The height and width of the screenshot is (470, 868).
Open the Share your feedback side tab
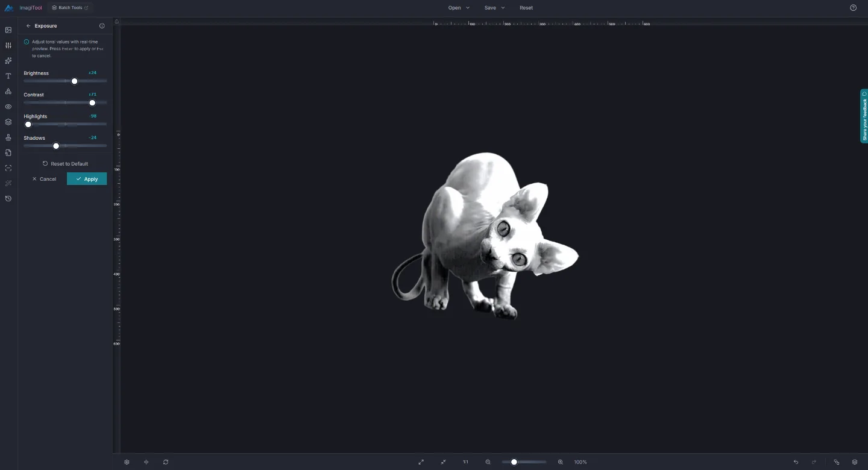pos(864,116)
